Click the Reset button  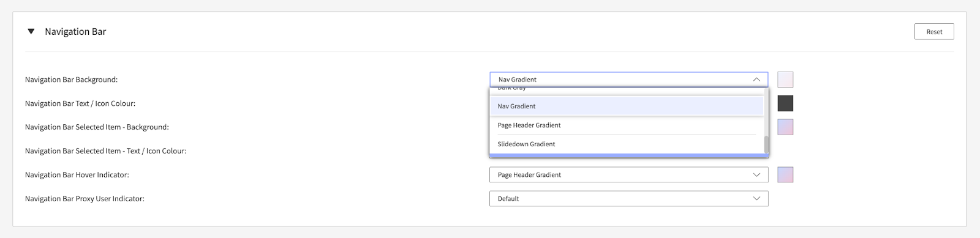click(x=934, y=32)
